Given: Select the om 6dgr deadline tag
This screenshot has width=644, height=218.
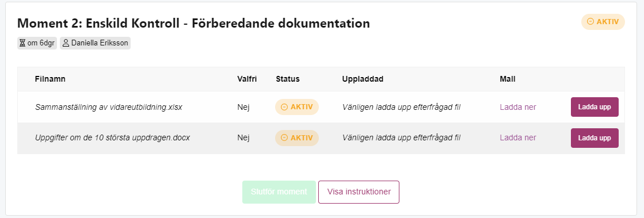Looking at the screenshot, I should coord(37,44).
